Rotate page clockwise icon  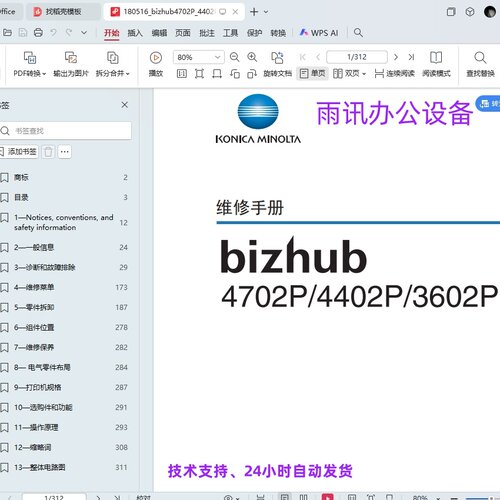point(252,73)
